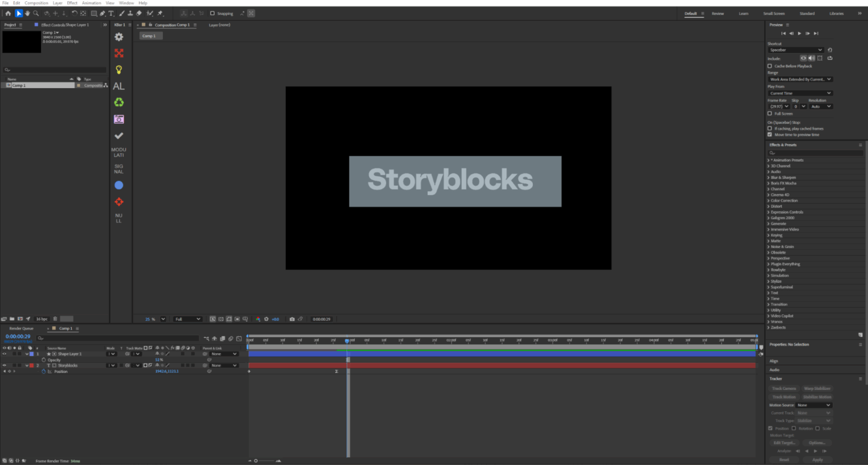The height and width of the screenshot is (465, 868).
Task: Delete selected project item with trash icon
Action: (55, 319)
